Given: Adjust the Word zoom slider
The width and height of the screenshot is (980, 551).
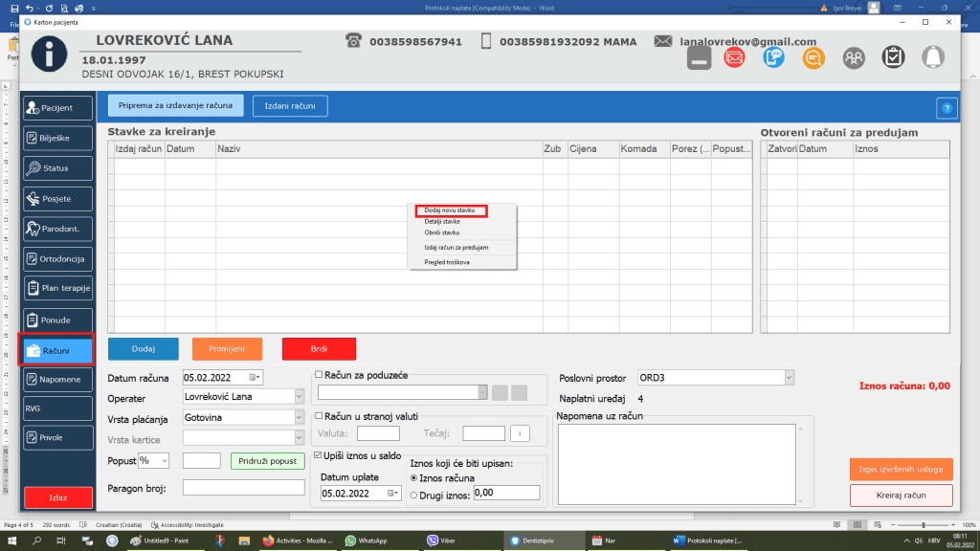Looking at the screenshot, I should click(x=924, y=525).
